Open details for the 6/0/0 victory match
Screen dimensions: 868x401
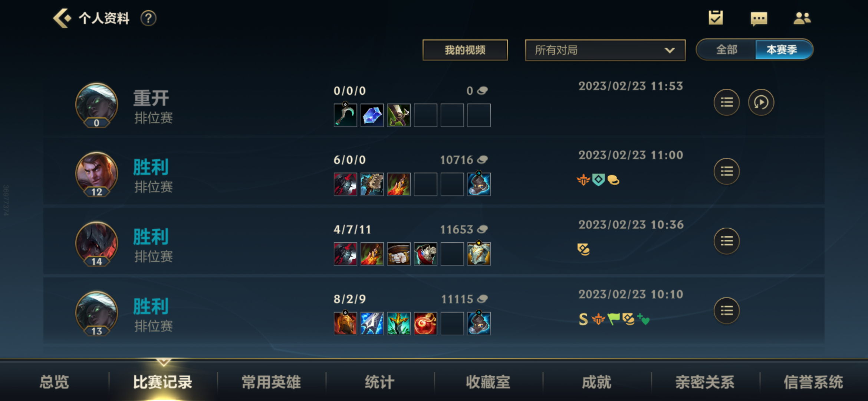click(726, 172)
